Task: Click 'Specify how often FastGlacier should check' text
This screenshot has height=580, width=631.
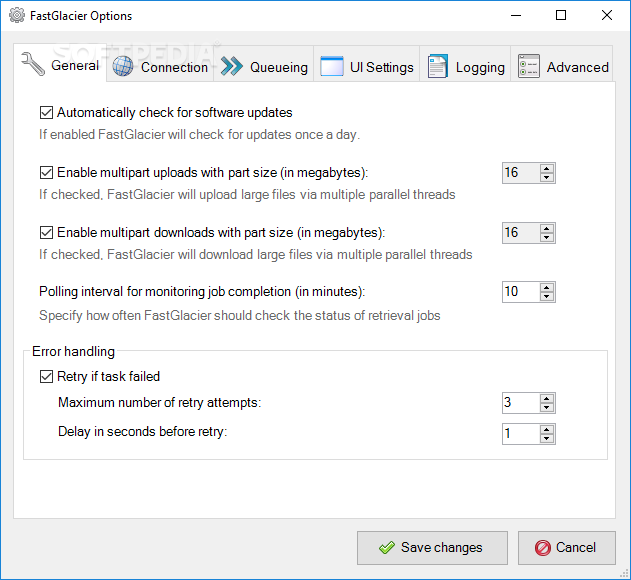Action: click(239, 316)
